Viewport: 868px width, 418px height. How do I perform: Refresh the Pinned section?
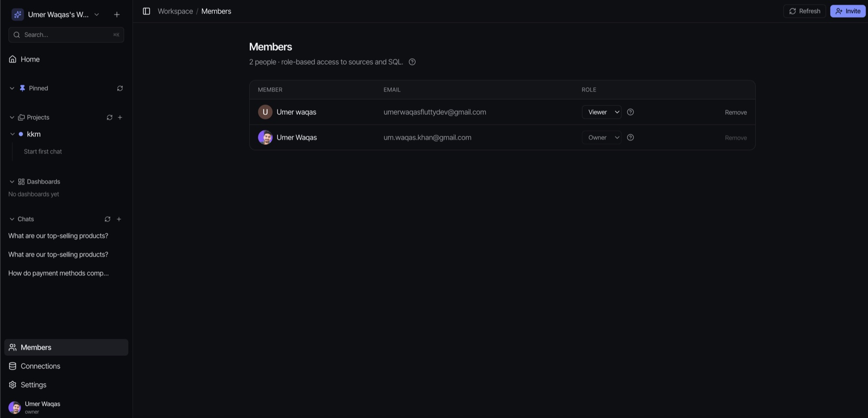(120, 88)
